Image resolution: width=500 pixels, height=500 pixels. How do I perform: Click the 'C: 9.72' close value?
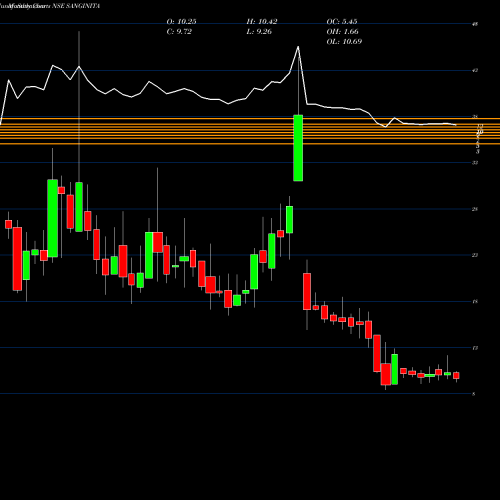[x=179, y=32]
